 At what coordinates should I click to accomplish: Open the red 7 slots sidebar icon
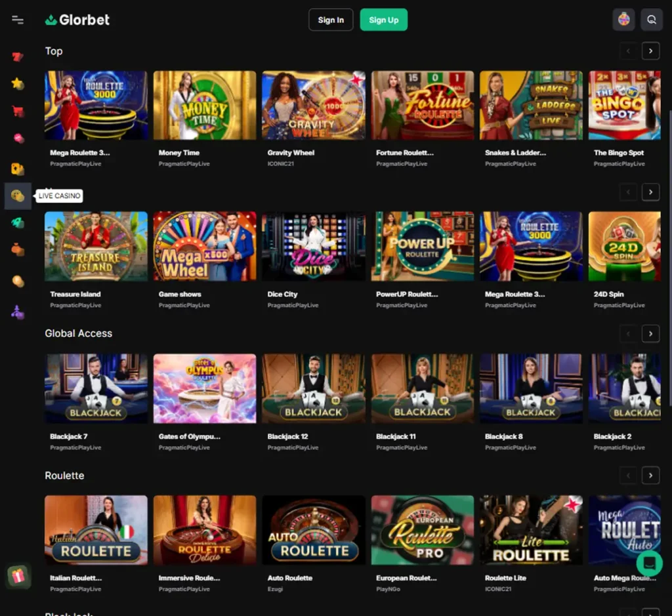tap(18, 56)
